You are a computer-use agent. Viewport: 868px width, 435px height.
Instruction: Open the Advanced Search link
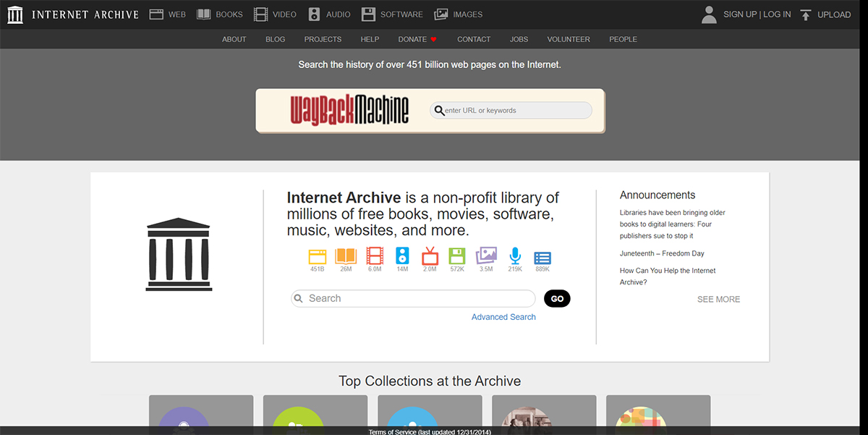[x=503, y=317]
